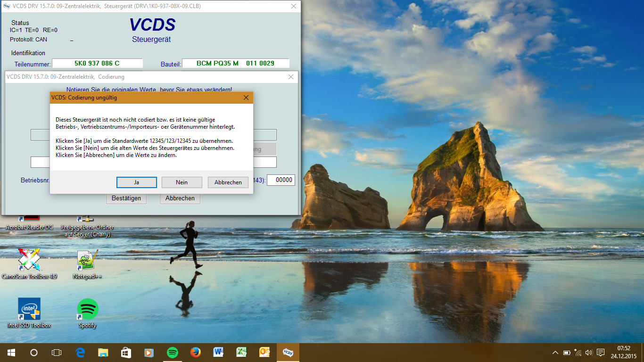Open Task View on the taskbar
Screen dimensions: 644x362
(x=57, y=353)
